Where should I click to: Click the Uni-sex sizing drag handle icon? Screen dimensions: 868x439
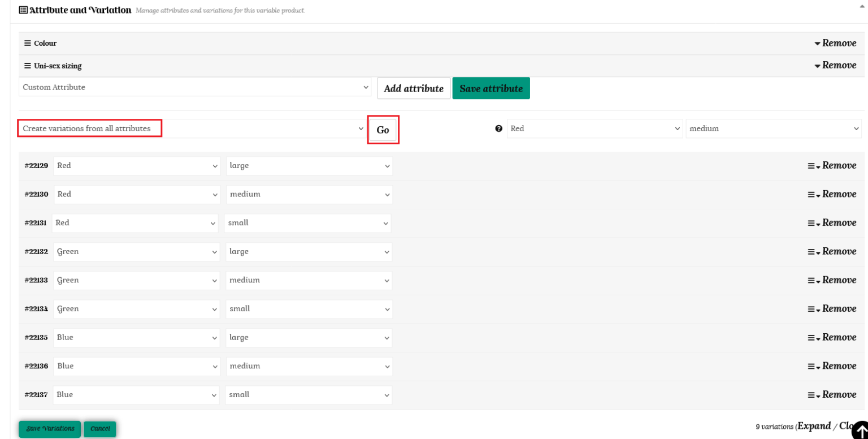point(27,66)
